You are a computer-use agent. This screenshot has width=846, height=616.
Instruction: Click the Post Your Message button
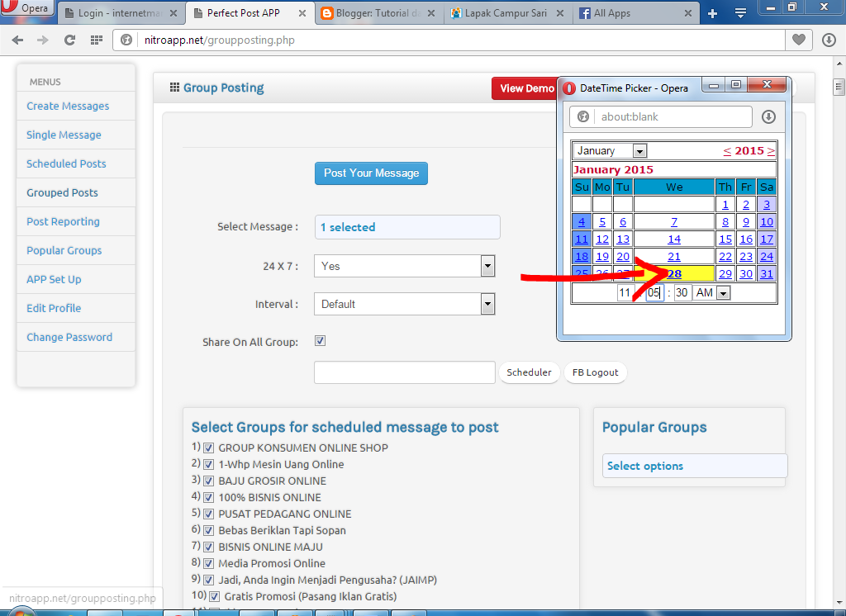(371, 173)
